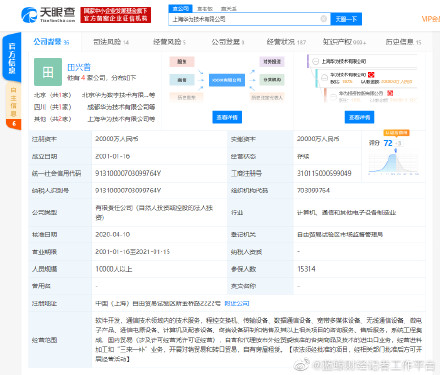Open the VIP会员 link at top right
440x375 pixels.
[431, 19]
